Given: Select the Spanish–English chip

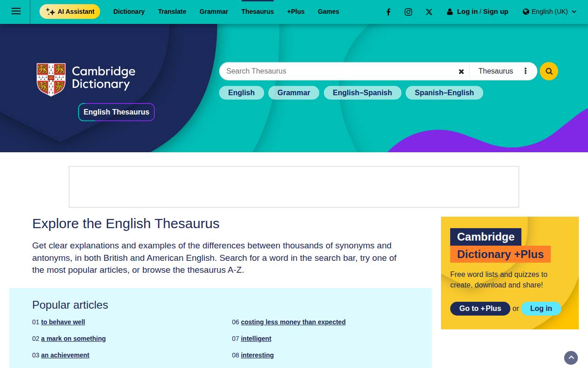Looking at the screenshot, I should pyautogui.click(x=444, y=93).
